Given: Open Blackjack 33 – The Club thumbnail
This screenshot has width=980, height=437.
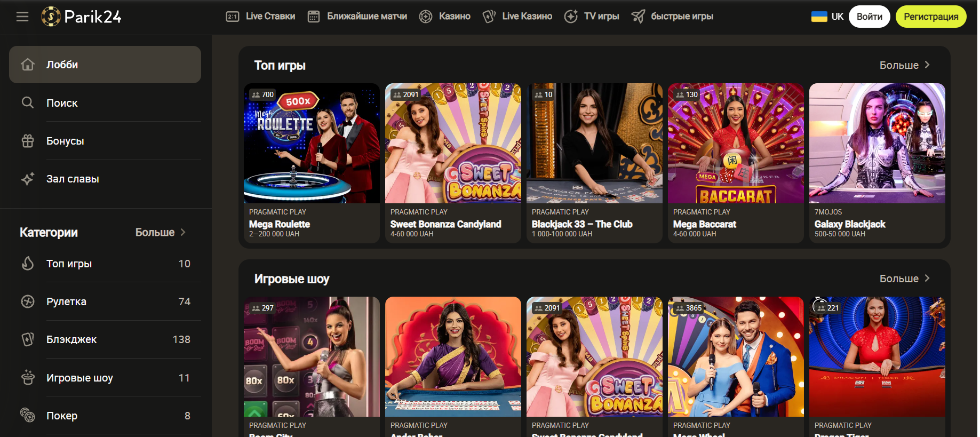Looking at the screenshot, I should [594, 143].
